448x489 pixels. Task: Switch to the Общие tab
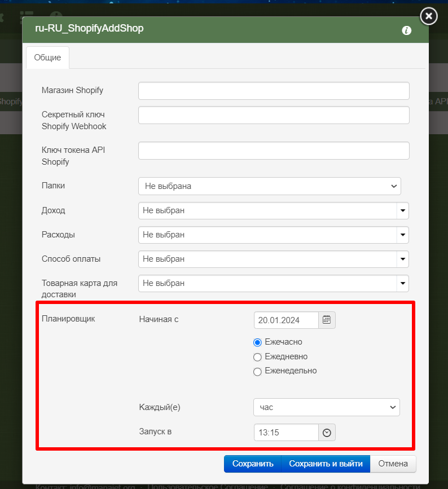click(x=48, y=58)
